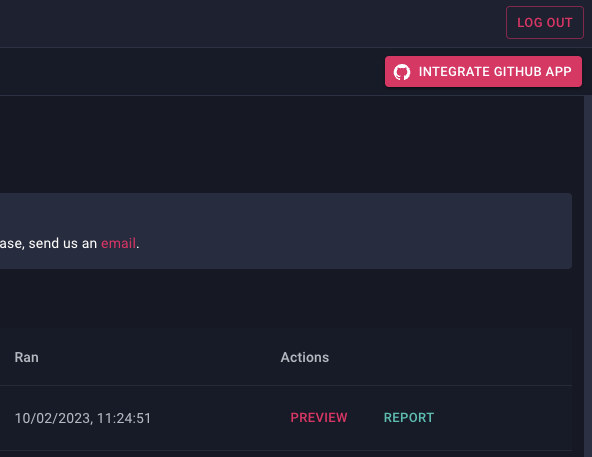Preview the 10/02/2023 run
The height and width of the screenshot is (457, 592).
[319, 418]
